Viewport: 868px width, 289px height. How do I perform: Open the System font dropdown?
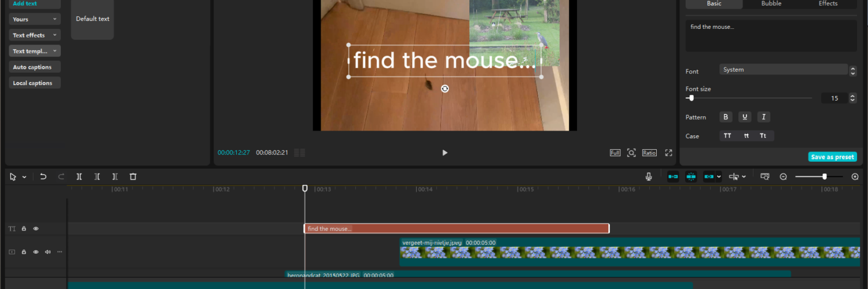pos(784,70)
